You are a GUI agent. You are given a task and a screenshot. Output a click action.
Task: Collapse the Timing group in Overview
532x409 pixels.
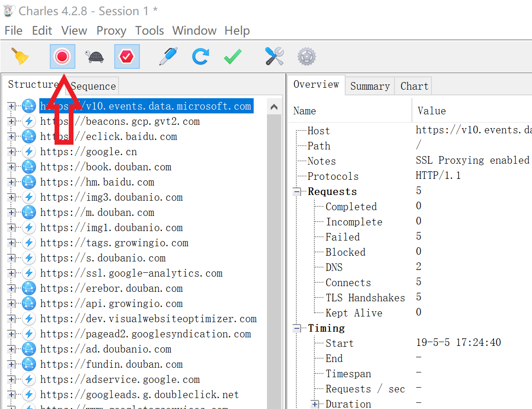[297, 328]
